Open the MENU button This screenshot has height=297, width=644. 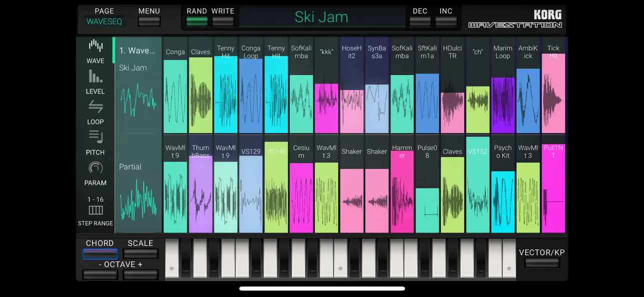click(149, 21)
